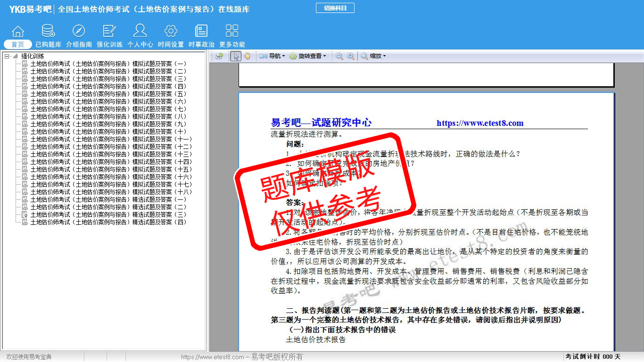Click the zoom in magnifier icon

coord(351,56)
